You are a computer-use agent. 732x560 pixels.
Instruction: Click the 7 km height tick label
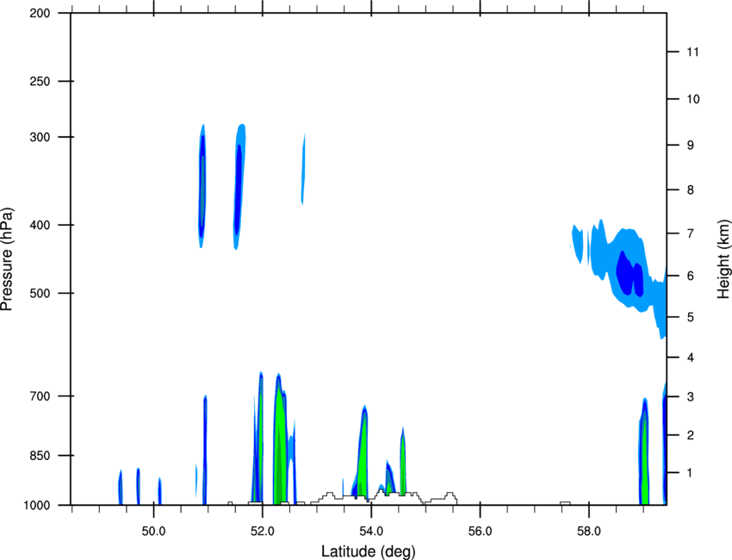pyautogui.click(x=691, y=233)
